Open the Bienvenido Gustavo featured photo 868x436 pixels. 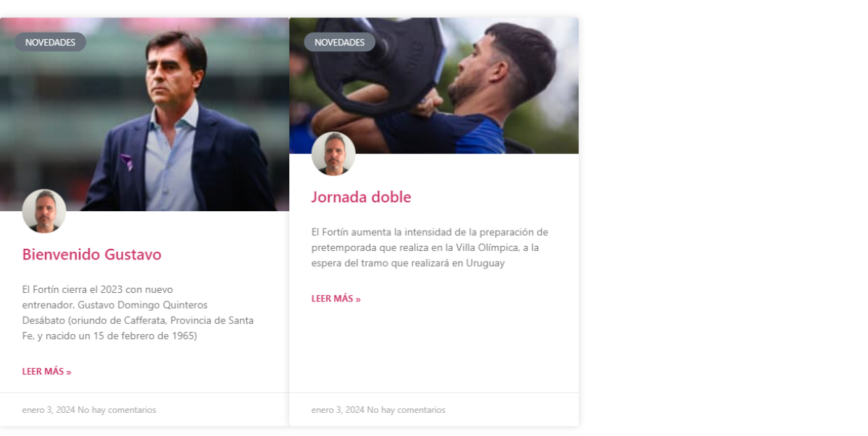click(145, 114)
